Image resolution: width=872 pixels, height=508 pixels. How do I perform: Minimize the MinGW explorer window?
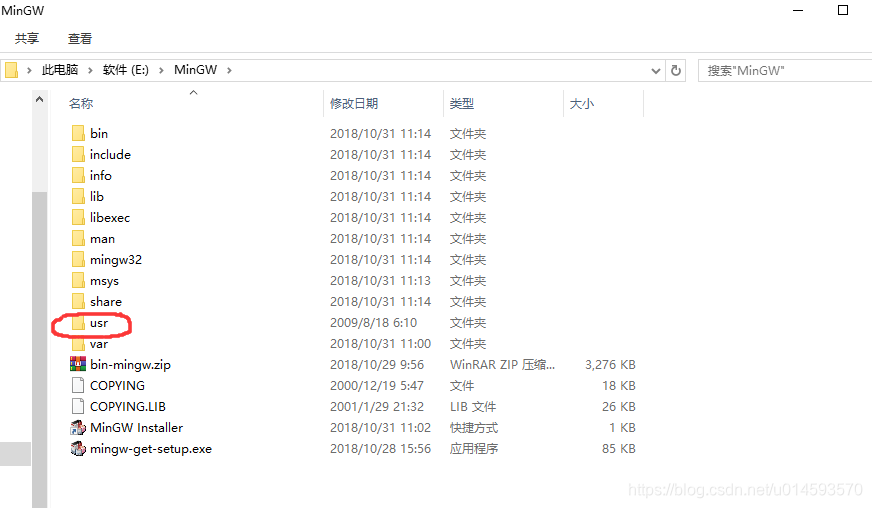click(x=798, y=10)
